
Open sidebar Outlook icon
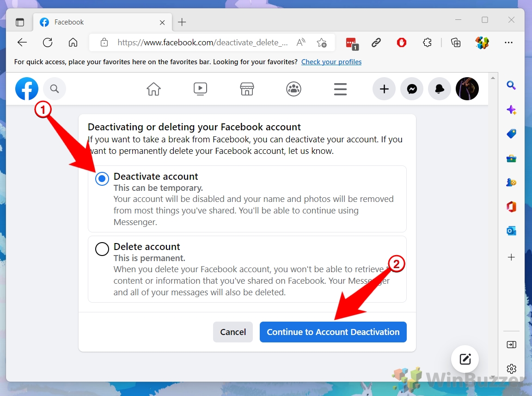[x=511, y=231]
